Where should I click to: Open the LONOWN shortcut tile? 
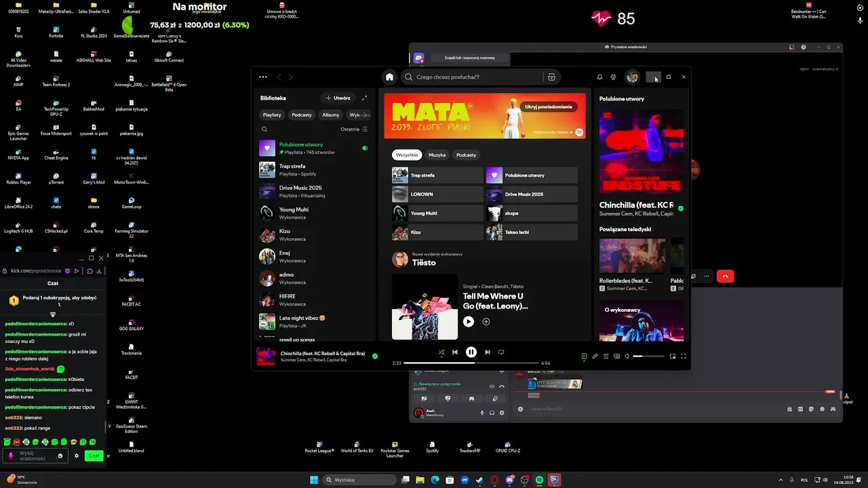tap(437, 194)
